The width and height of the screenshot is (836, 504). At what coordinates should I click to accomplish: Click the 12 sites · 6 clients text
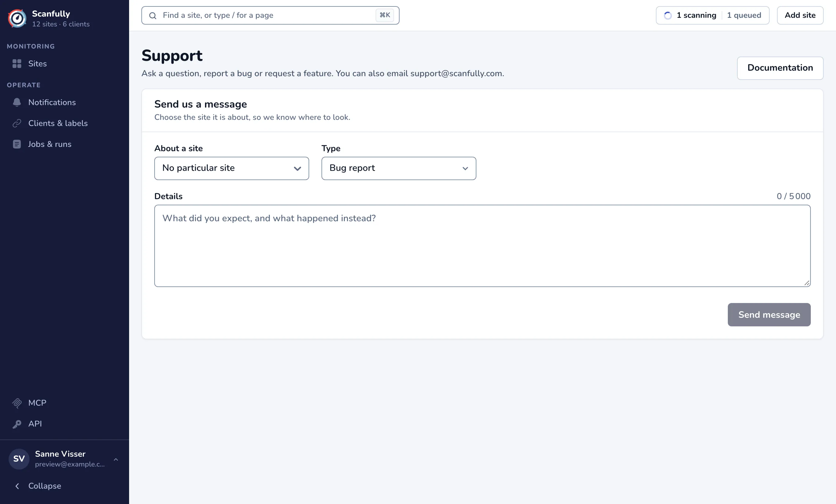pos(61,24)
